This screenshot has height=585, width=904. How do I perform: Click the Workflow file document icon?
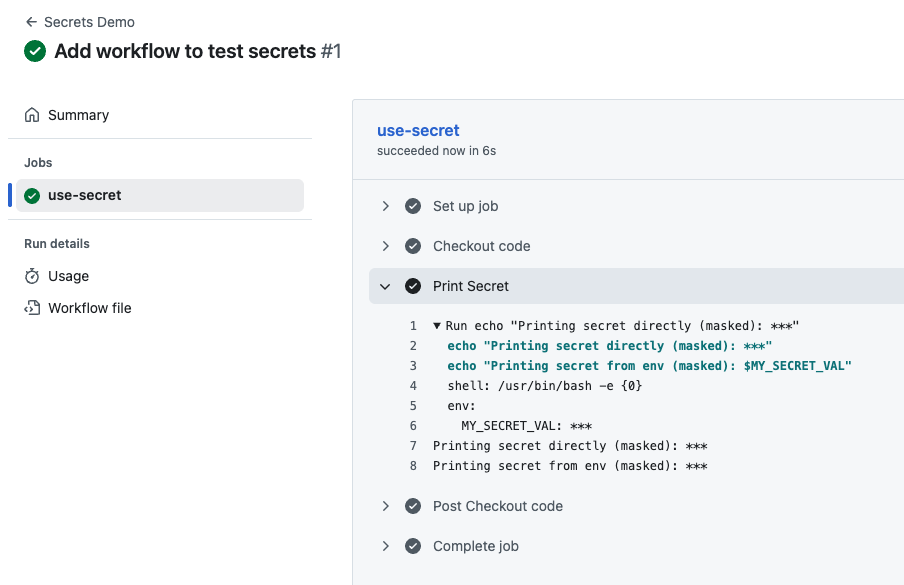[31, 308]
